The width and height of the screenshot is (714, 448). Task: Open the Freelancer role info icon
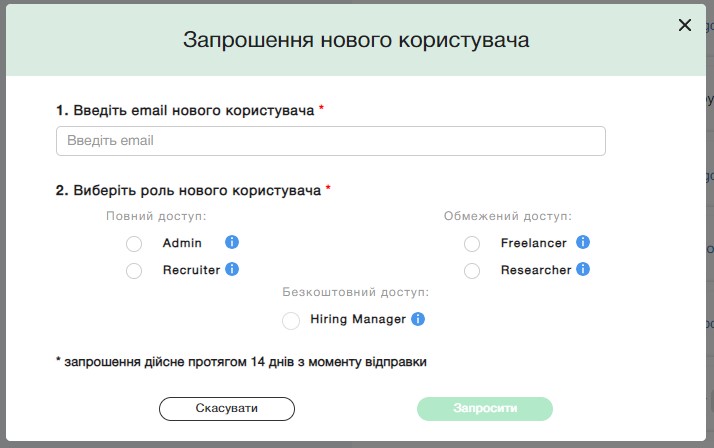(583, 242)
